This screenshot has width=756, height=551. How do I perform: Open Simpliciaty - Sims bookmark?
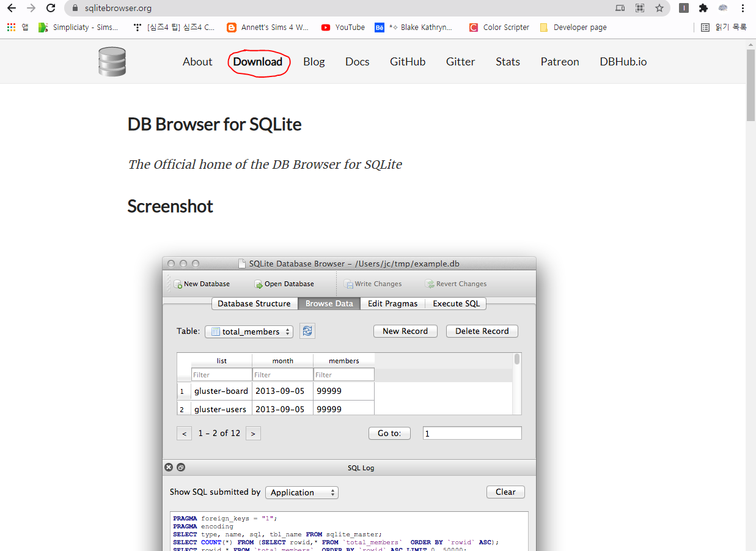(x=78, y=27)
